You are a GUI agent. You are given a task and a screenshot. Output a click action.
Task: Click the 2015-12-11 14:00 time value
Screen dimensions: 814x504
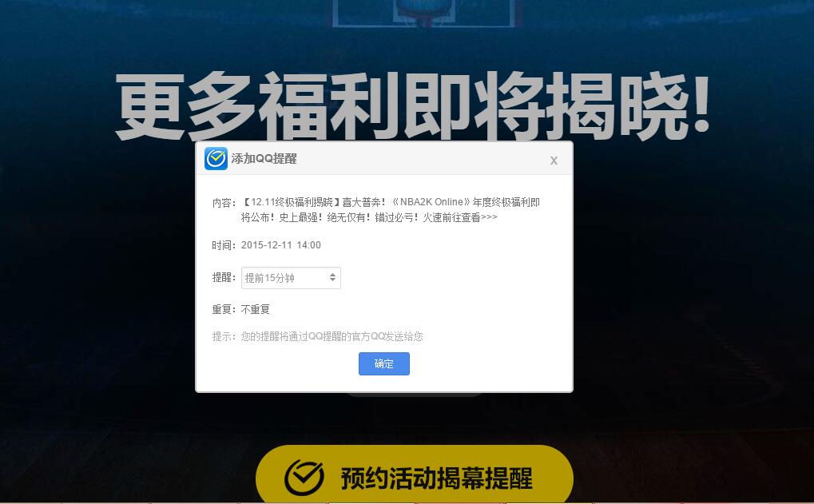click(281, 245)
